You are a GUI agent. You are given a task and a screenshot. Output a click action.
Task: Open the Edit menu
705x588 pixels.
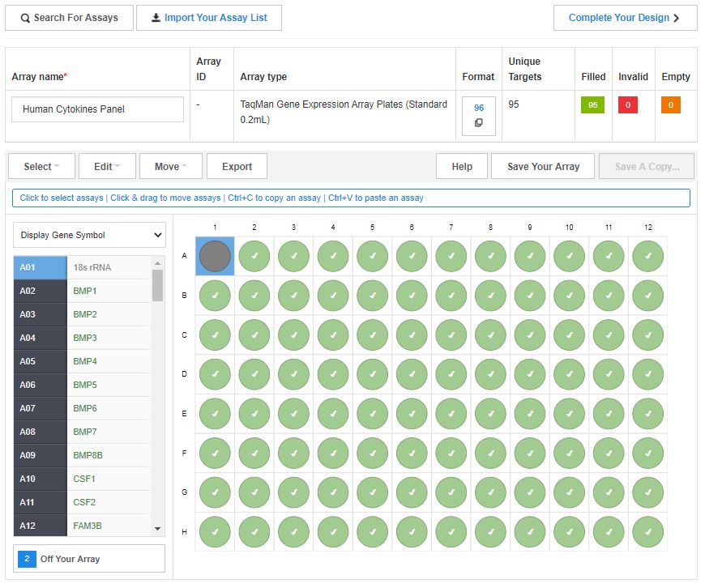pyautogui.click(x=107, y=166)
